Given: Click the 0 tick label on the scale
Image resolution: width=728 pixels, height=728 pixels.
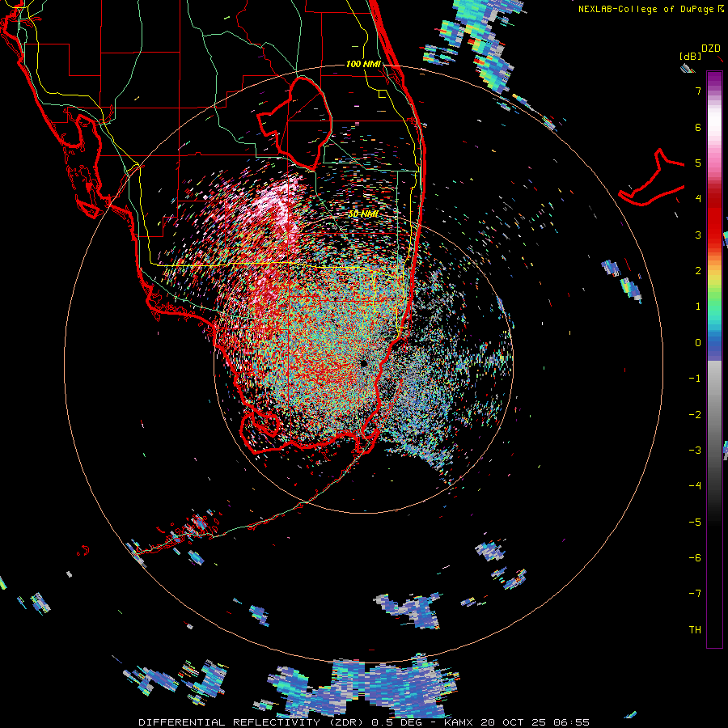Looking at the screenshot, I should [698, 343].
